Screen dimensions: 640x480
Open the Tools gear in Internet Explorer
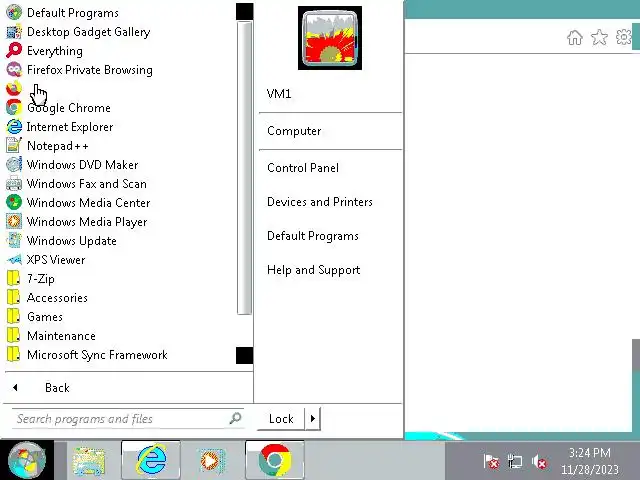tap(624, 38)
